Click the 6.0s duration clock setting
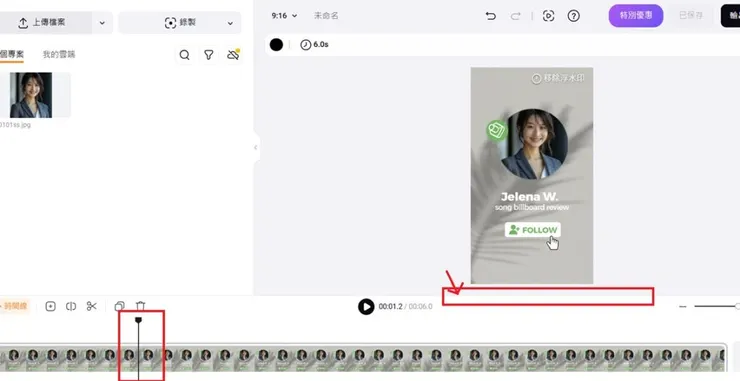Image resolution: width=740 pixels, height=381 pixels. (x=314, y=45)
